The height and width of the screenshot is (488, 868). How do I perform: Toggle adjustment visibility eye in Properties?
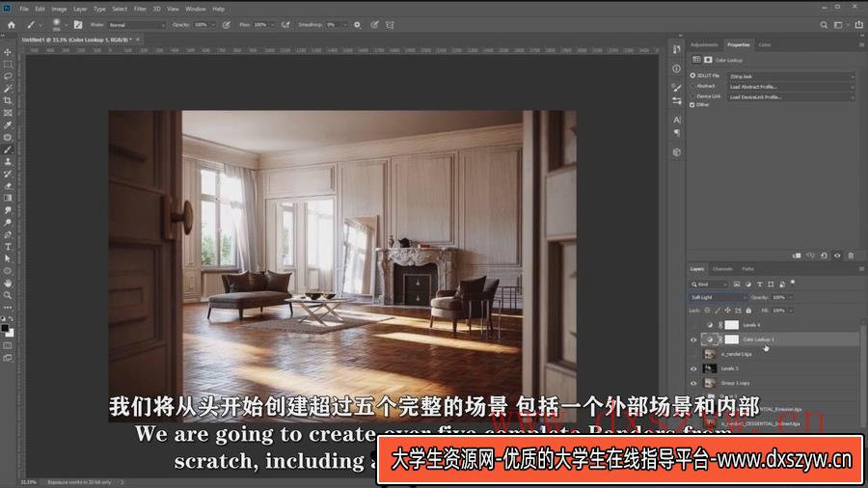tap(837, 256)
